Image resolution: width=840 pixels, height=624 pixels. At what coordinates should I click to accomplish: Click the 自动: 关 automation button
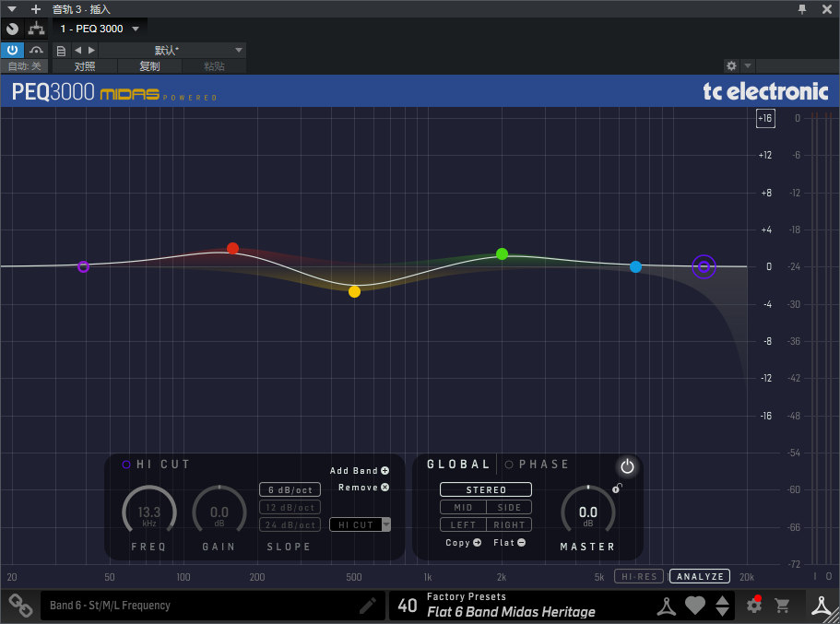coord(24,65)
